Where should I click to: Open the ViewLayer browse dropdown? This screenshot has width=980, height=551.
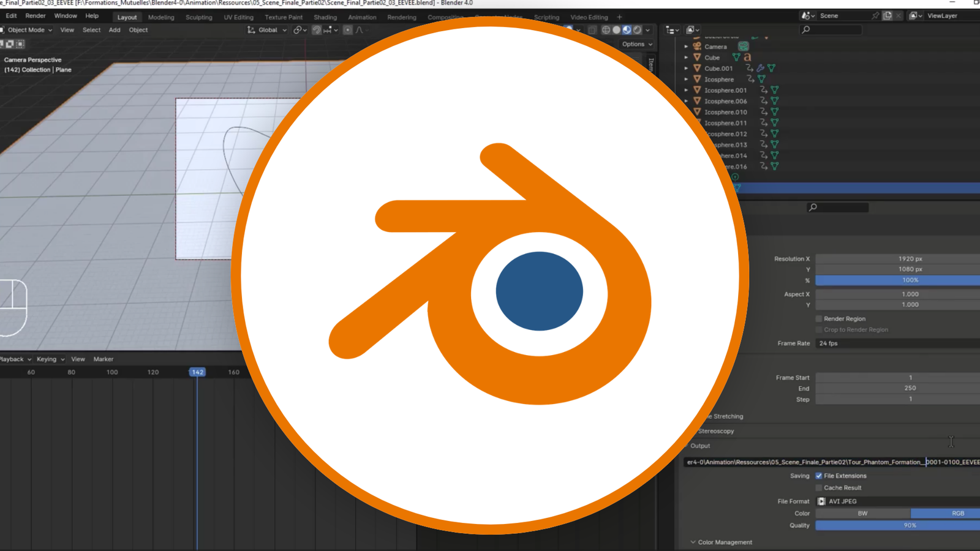[x=915, y=16]
